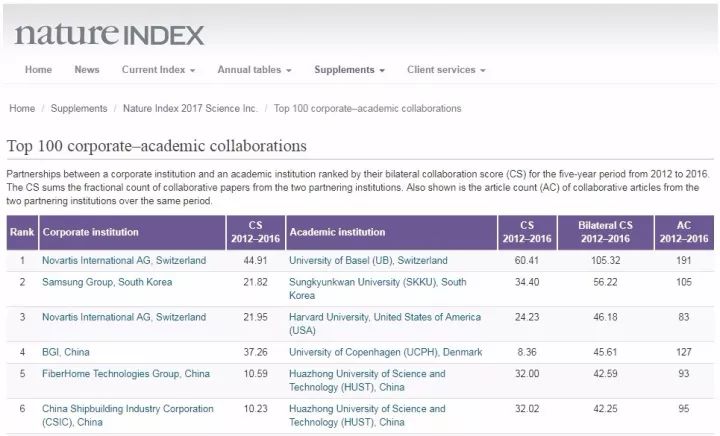Select corporate CS value 44.91
The width and height of the screenshot is (720, 436).
[255, 260]
